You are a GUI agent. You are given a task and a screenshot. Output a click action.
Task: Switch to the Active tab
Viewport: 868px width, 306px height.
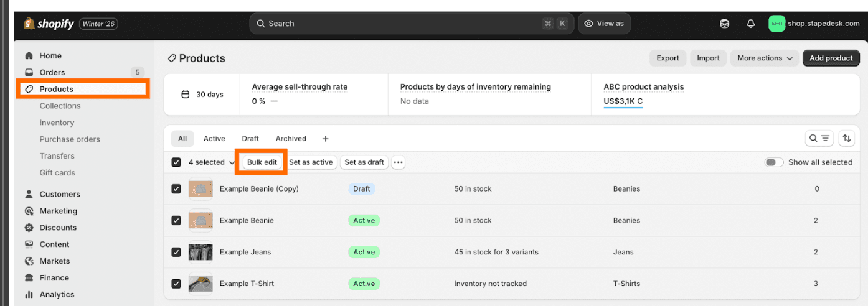(x=214, y=139)
